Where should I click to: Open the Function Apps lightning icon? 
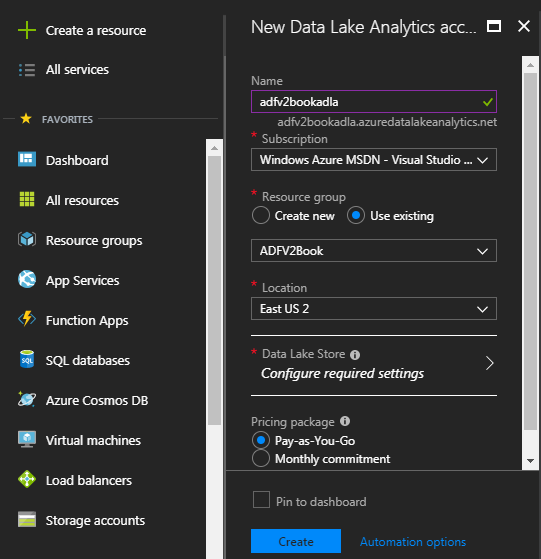[27, 319]
